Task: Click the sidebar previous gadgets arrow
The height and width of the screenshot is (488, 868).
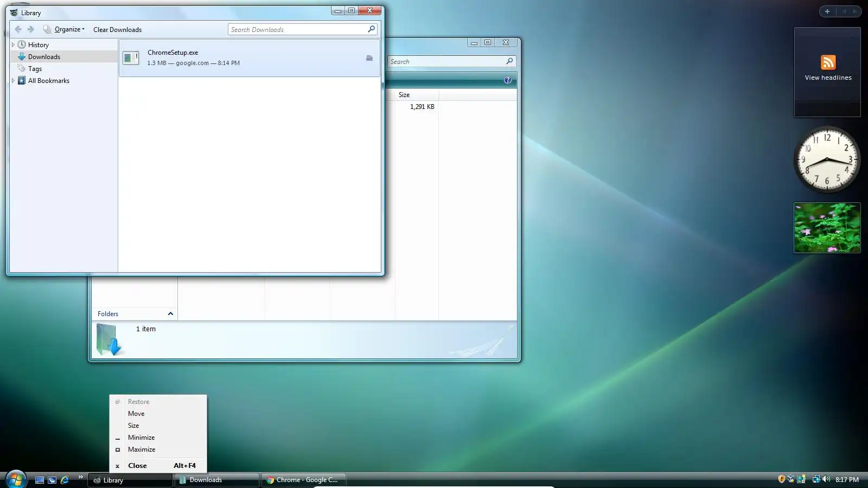Action: tap(844, 11)
